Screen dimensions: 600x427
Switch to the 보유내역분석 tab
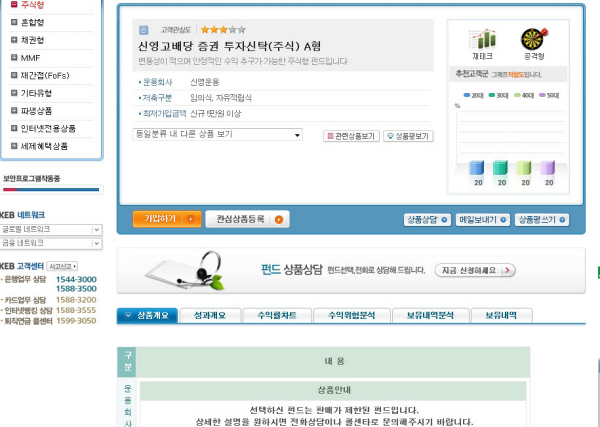point(430,316)
